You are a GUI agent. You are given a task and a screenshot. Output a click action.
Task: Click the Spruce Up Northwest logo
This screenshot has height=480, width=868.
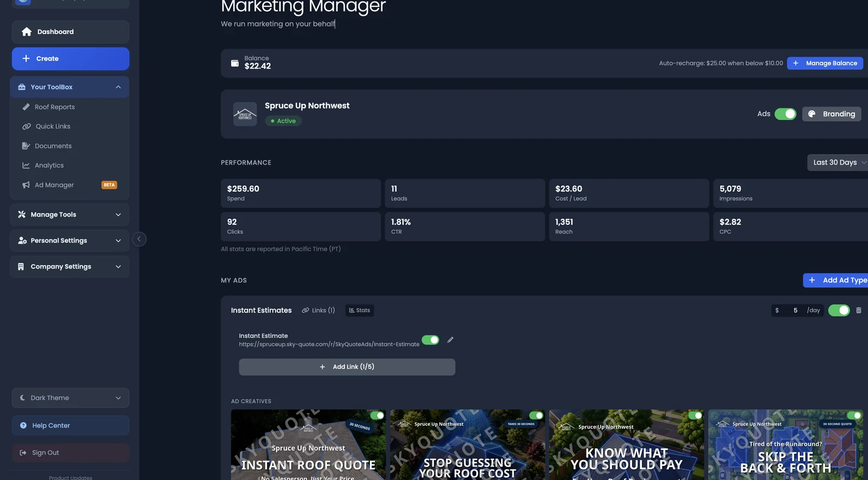coord(245,114)
